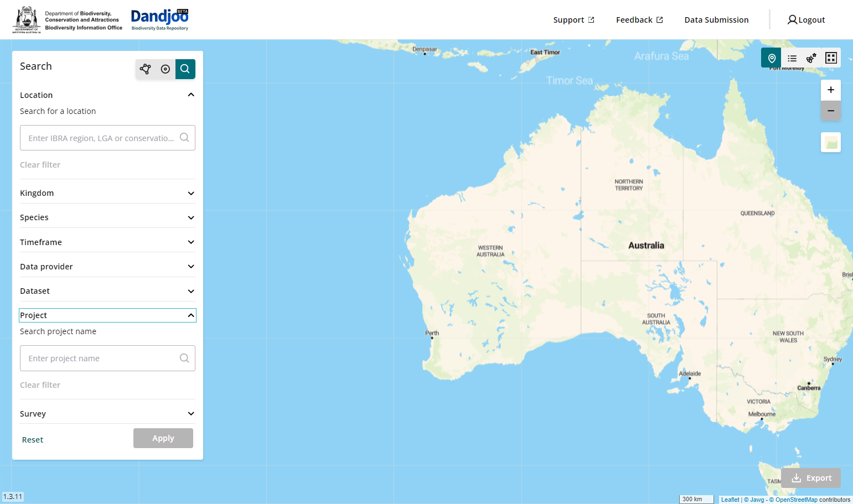Click the Dandjoo logo

pos(160,20)
